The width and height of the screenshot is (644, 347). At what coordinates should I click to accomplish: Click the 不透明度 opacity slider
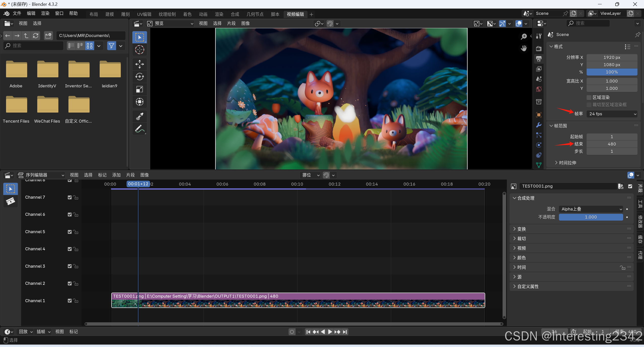(591, 217)
